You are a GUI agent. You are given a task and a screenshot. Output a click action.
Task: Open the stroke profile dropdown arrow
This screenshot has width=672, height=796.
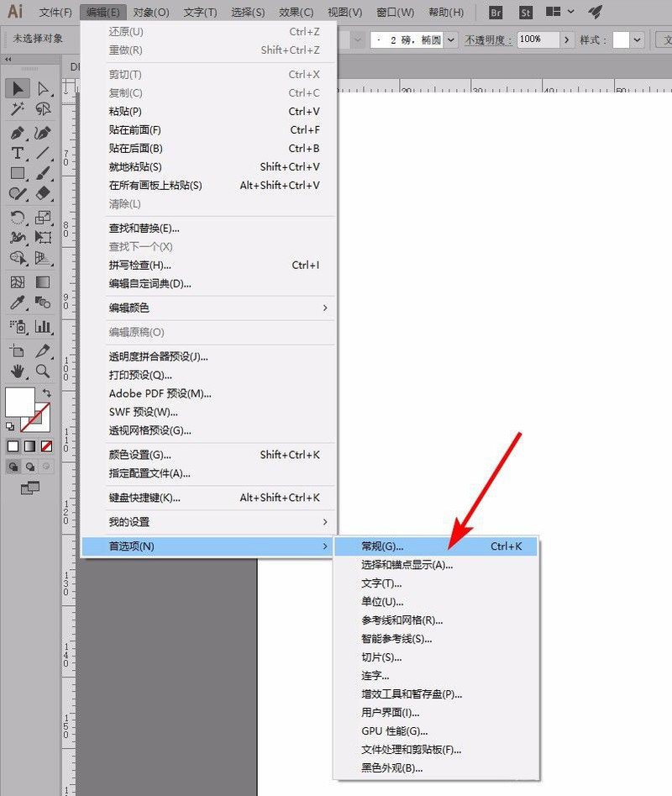451,40
